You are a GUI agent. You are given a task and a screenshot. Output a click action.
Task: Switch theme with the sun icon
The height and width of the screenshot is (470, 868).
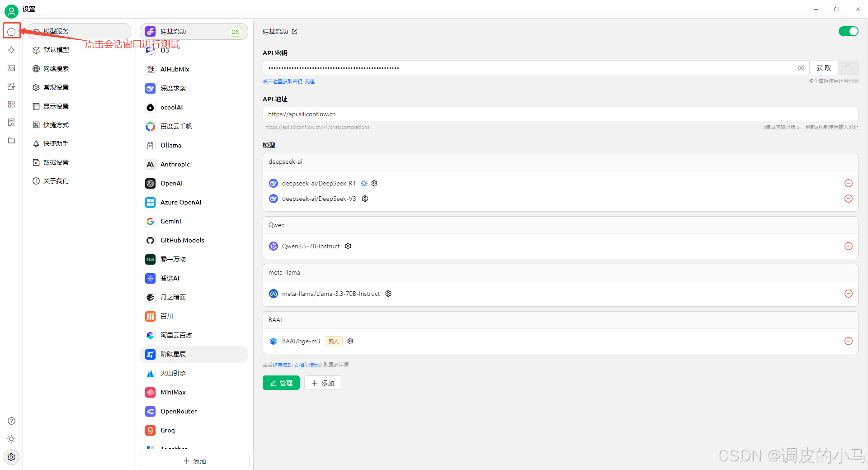[x=11, y=439]
